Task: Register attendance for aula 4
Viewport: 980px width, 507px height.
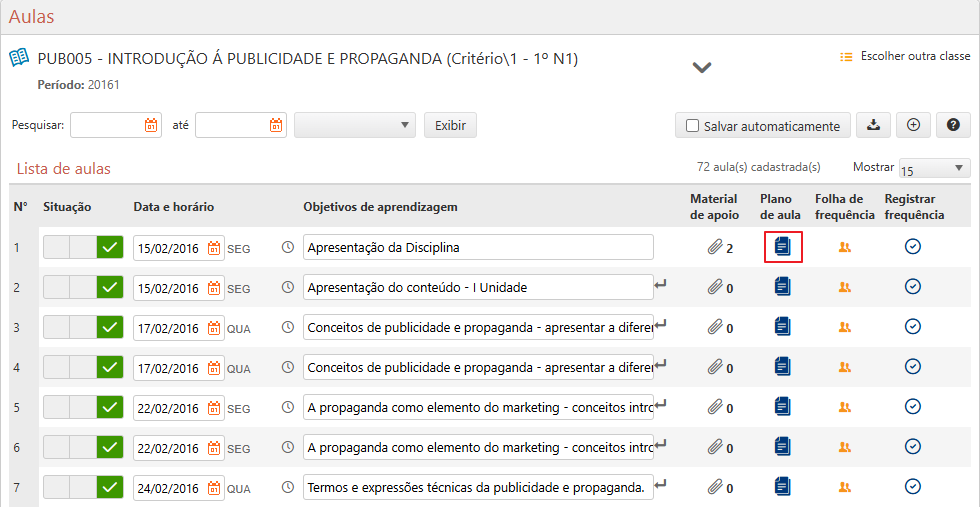Action: pyautogui.click(x=913, y=366)
